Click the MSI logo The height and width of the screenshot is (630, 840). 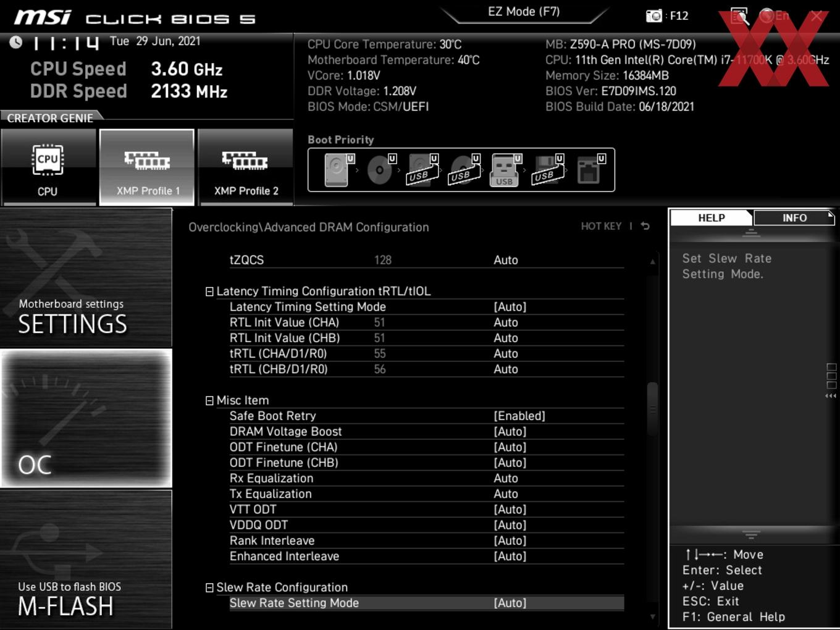click(43, 17)
